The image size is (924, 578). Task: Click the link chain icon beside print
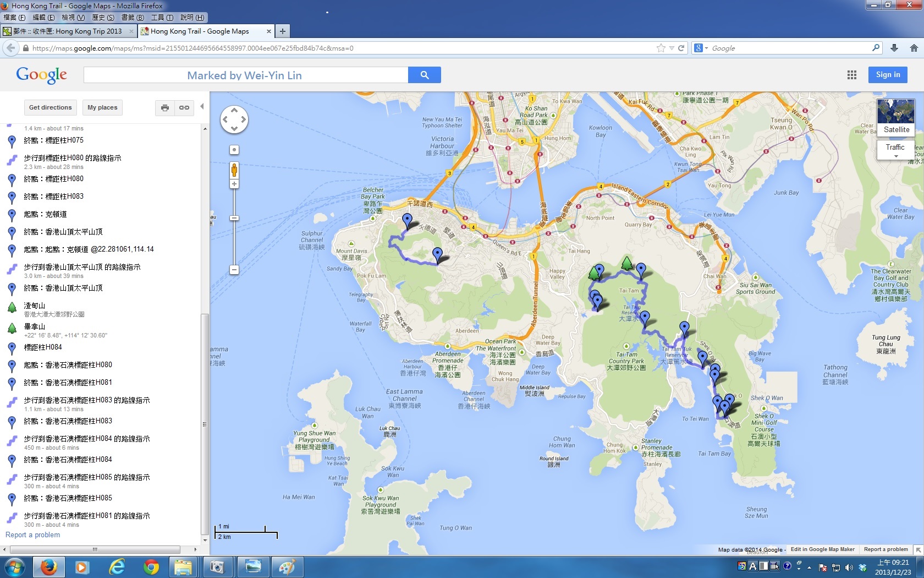point(184,108)
